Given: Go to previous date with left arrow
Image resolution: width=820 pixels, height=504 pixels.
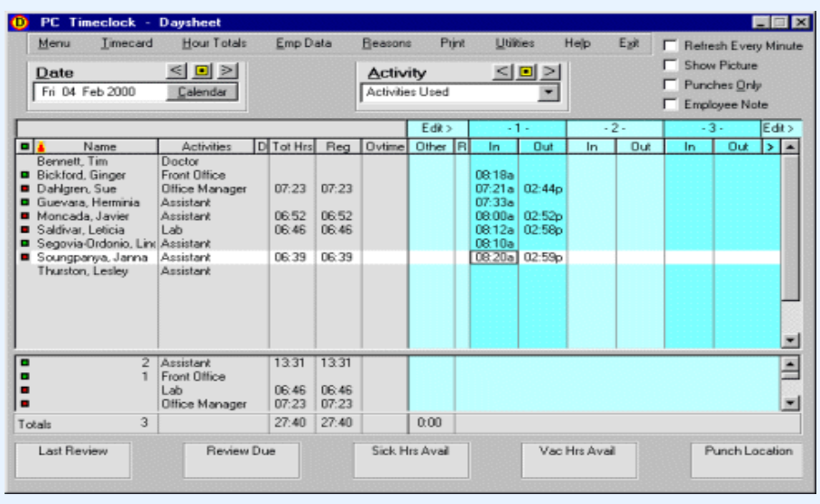Looking at the screenshot, I should [176, 70].
